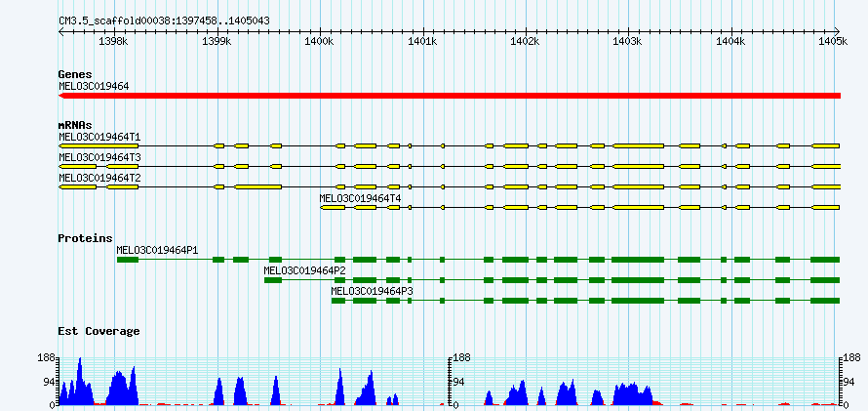
Task: Click the 1398k ruler mark
Action: 114,41
